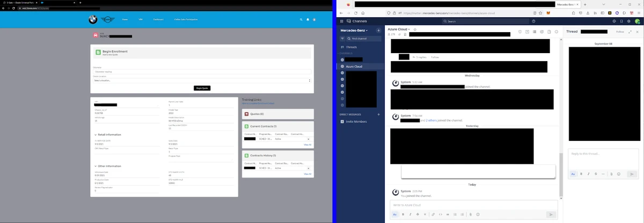Open the notifications bell in dealer portal
This screenshot has width=644, height=223.
pyautogui.click(x=308, y=20)
